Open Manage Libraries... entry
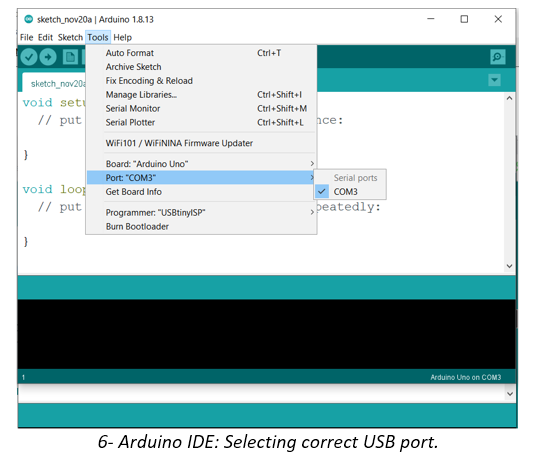This screenshot has height=471, width=533. (x=201, y=94)
